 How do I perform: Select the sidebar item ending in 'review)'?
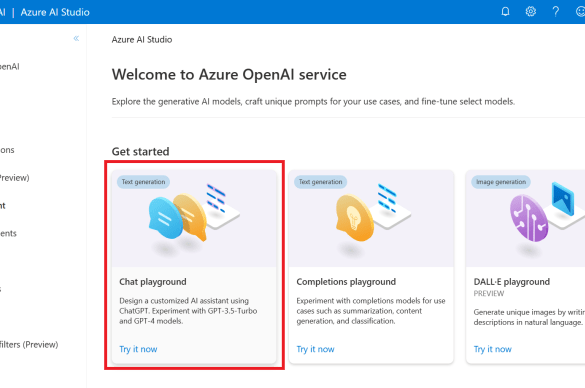[x=15, y=178]
